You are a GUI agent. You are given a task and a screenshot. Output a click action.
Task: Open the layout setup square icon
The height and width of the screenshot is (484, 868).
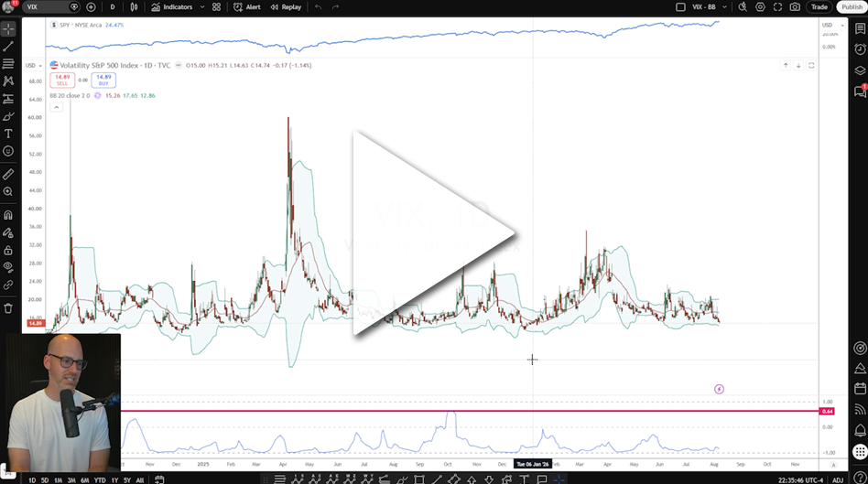[x=681, y=7]
